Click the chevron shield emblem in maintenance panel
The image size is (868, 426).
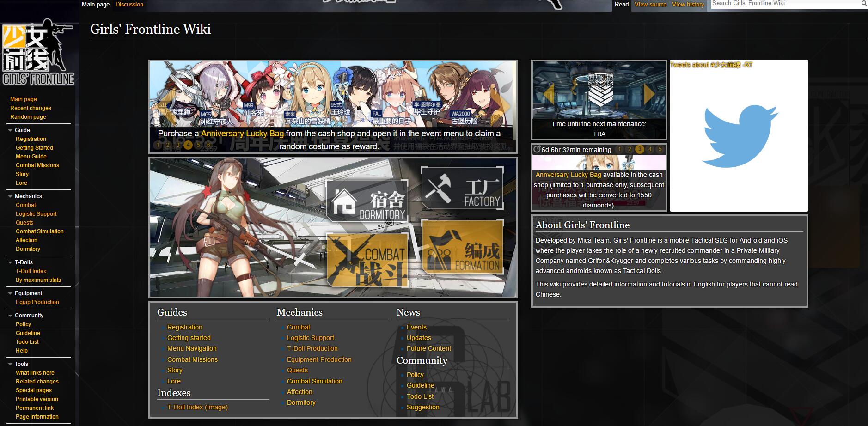click(x=600, y=90)
